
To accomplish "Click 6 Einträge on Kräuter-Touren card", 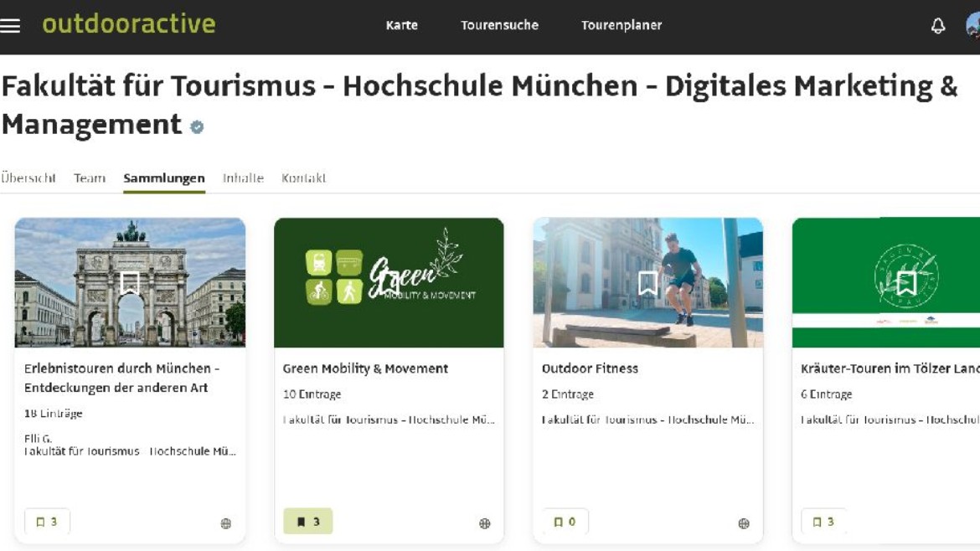I will coord(826,394).
